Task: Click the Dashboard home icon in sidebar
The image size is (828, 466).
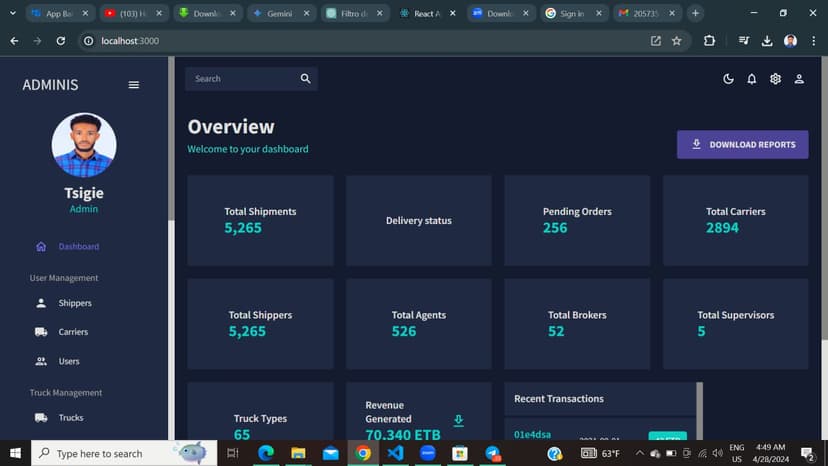Action: pos(41,247)
